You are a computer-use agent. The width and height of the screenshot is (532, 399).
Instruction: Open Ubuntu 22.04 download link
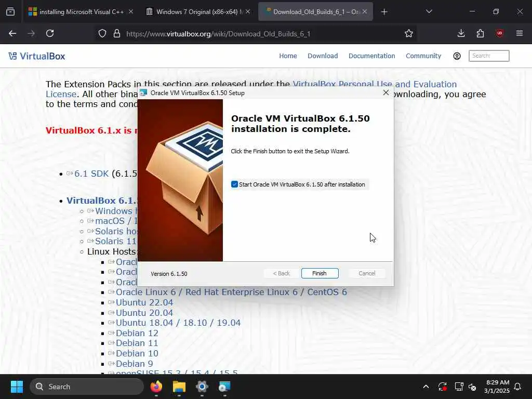click(144, 302)
